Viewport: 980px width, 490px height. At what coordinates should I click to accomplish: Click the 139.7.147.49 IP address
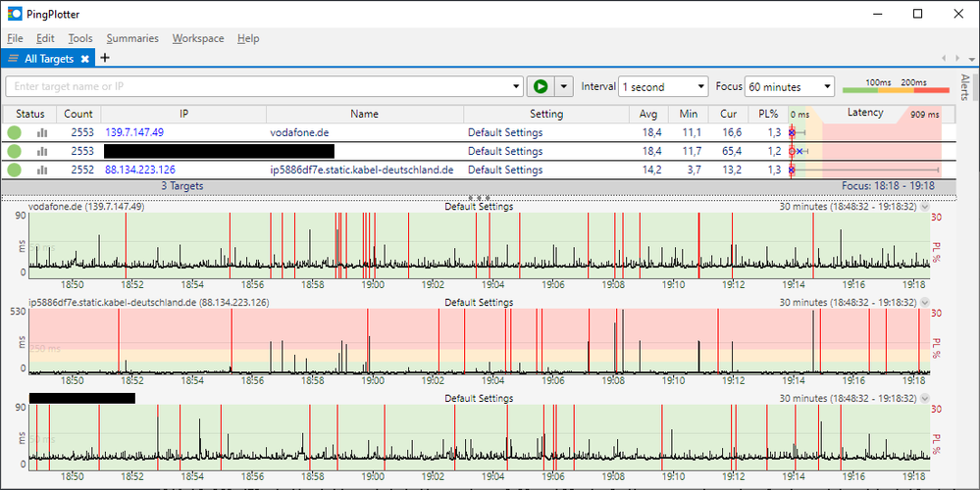(134, 132)
